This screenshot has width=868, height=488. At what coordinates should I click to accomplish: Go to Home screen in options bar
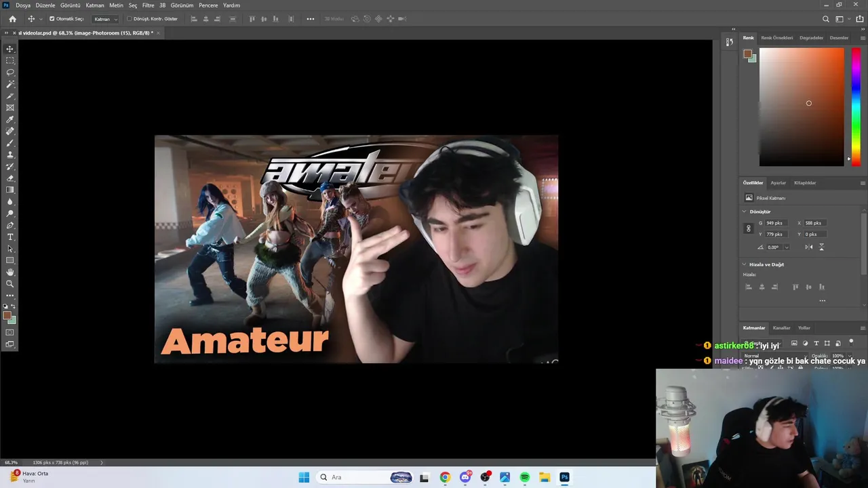point(12,19)
